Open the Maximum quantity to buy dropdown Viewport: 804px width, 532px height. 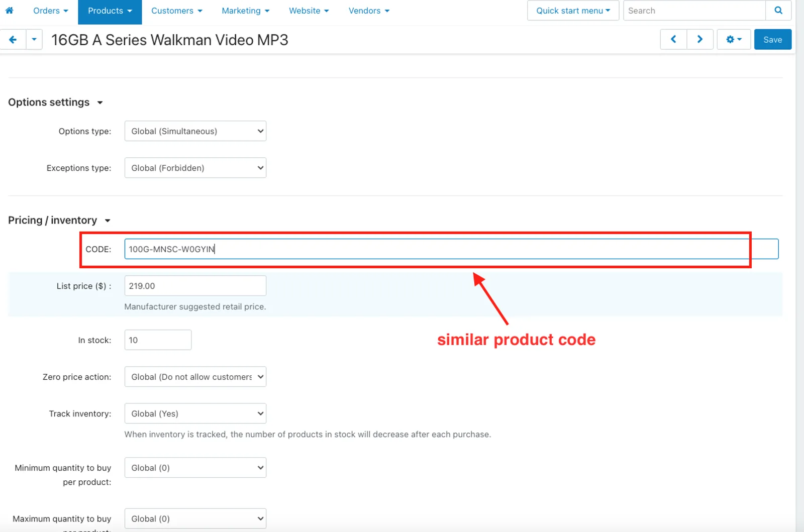tap(195, 519)
